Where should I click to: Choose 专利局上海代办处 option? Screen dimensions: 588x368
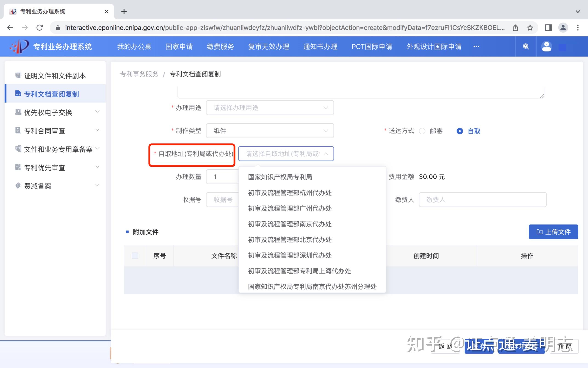[x=312, y=271]
